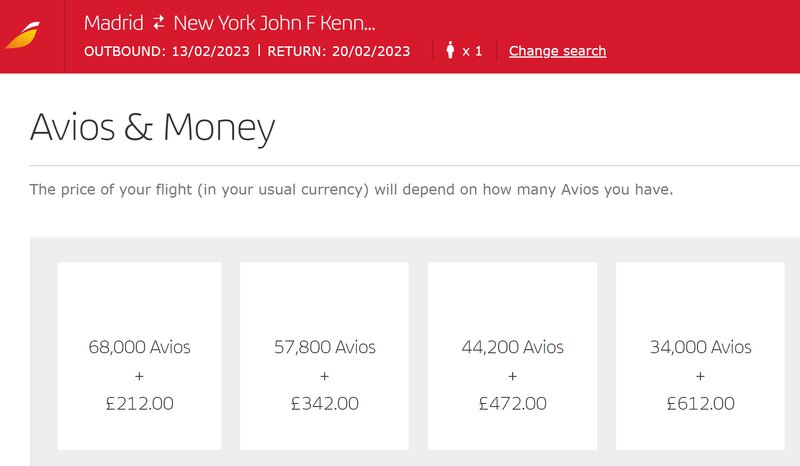Open the Change search link

coord(557,51)
